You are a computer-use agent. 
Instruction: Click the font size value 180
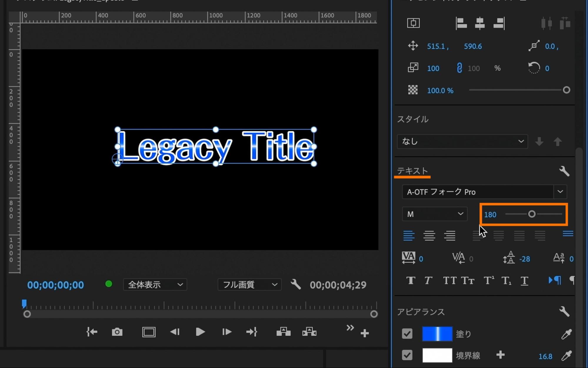[490, 215]
